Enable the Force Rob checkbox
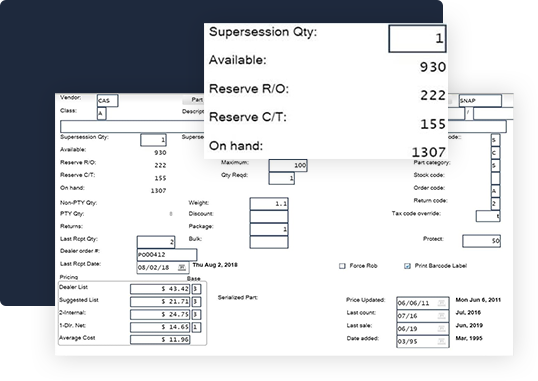 point(342,266)
